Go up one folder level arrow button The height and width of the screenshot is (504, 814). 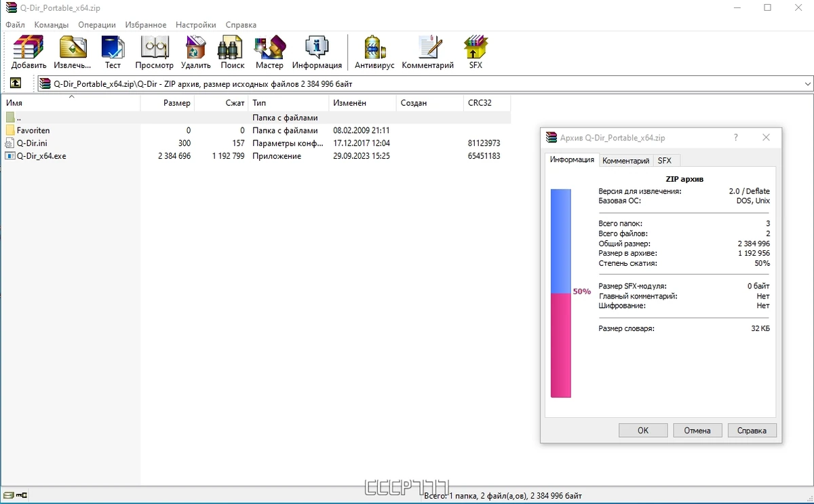coord(15,83)
